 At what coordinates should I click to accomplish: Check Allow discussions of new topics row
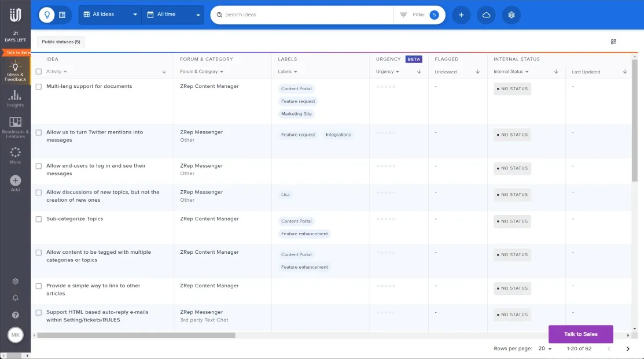point(39,193)
